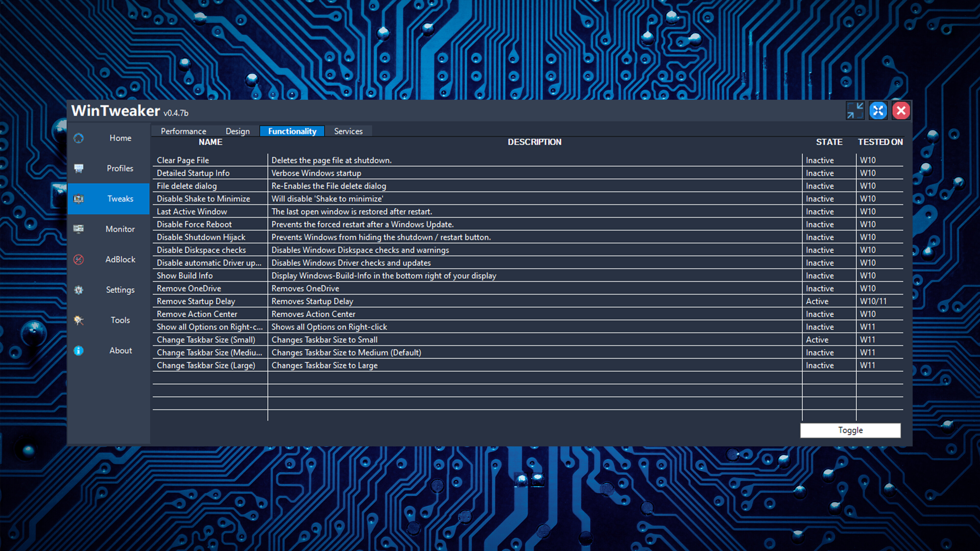Screen dimensions: 980x551
Task: Open About via the info icon
Action: 78,350
